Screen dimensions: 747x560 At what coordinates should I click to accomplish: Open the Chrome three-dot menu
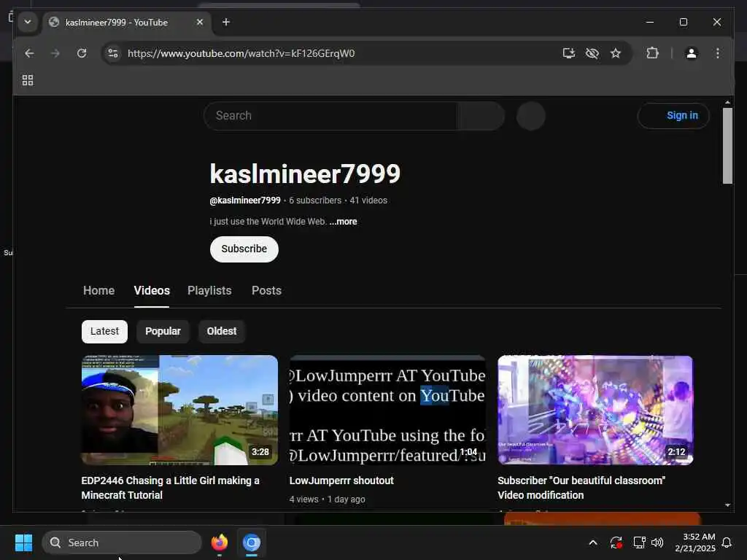tap(718, 53)
